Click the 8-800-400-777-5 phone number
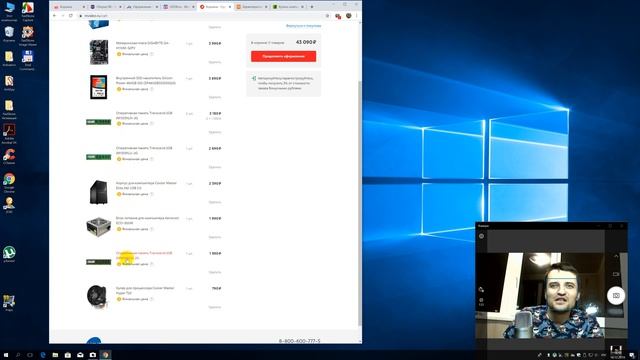Viewport: 640px width, 360px height. (300, 341)
